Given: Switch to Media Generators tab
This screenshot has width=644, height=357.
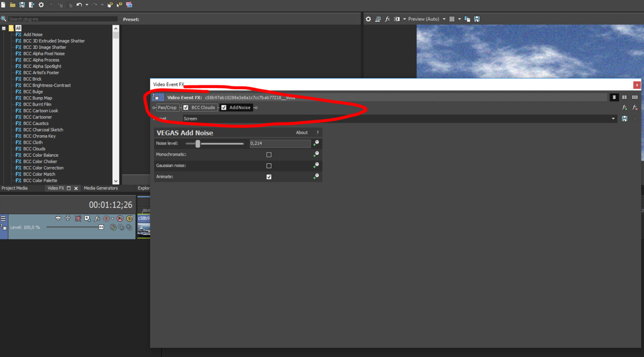Looking at the screenshot, I should (x=100, y=188).
